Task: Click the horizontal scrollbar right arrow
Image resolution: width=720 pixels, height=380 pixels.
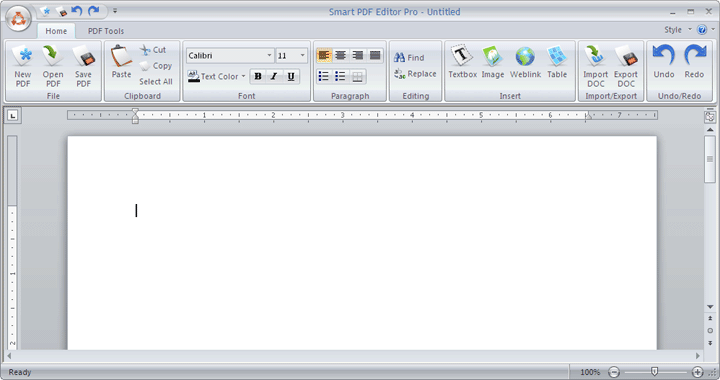Action: (698, 356)
